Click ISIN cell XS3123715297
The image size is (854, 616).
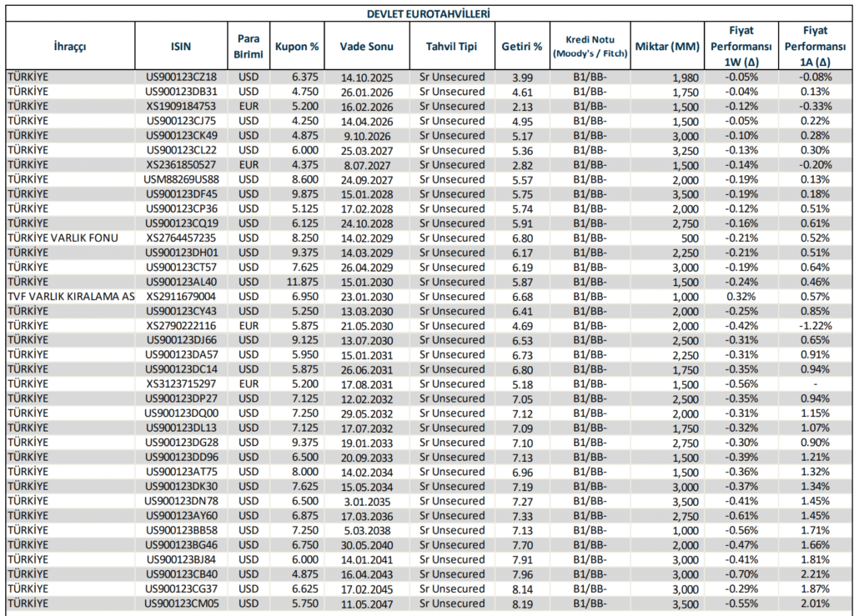(181, 384)
